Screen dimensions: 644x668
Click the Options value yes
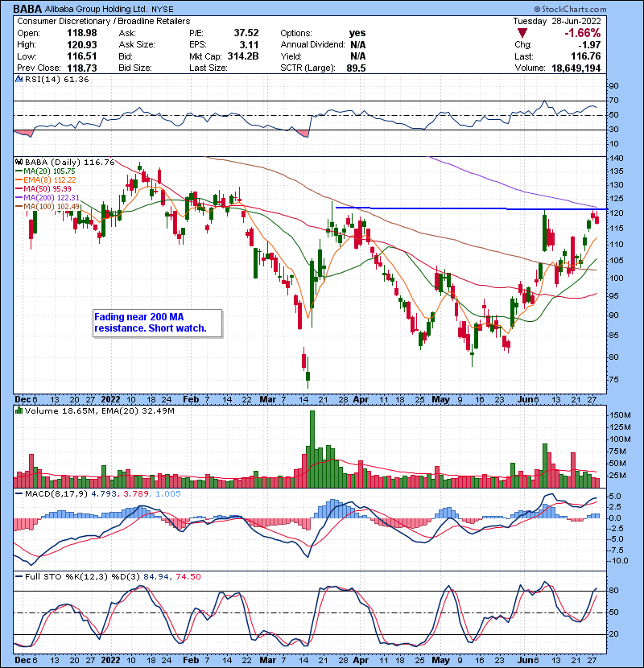357,33
